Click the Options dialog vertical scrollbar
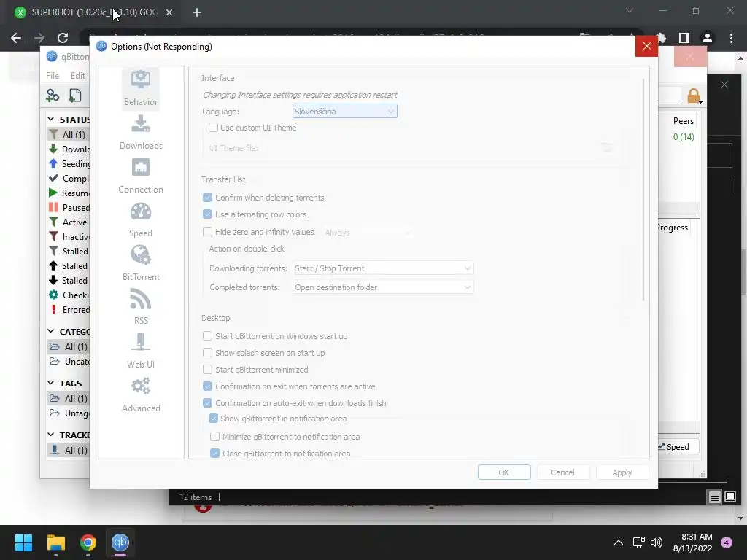Viewport: 747px width, 560px height. pos(643,190)
